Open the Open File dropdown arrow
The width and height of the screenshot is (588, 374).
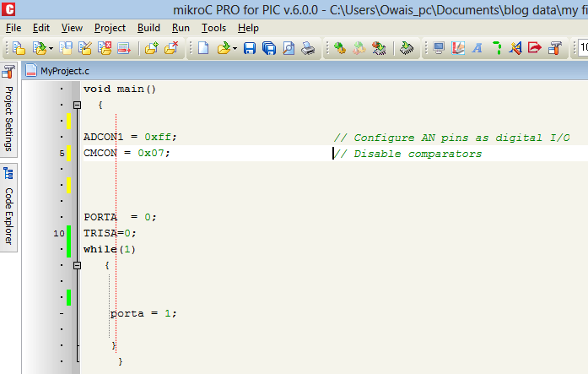tap(235, 49)
